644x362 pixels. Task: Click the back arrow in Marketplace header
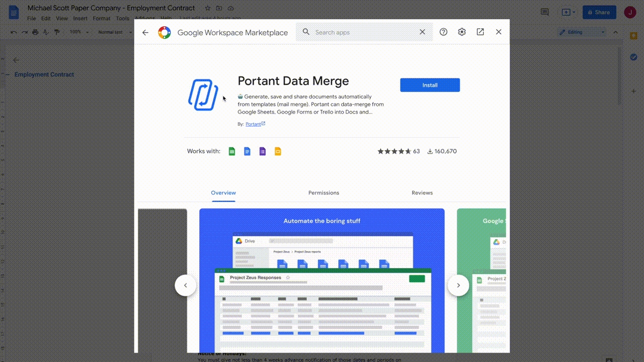pos(145,33)
